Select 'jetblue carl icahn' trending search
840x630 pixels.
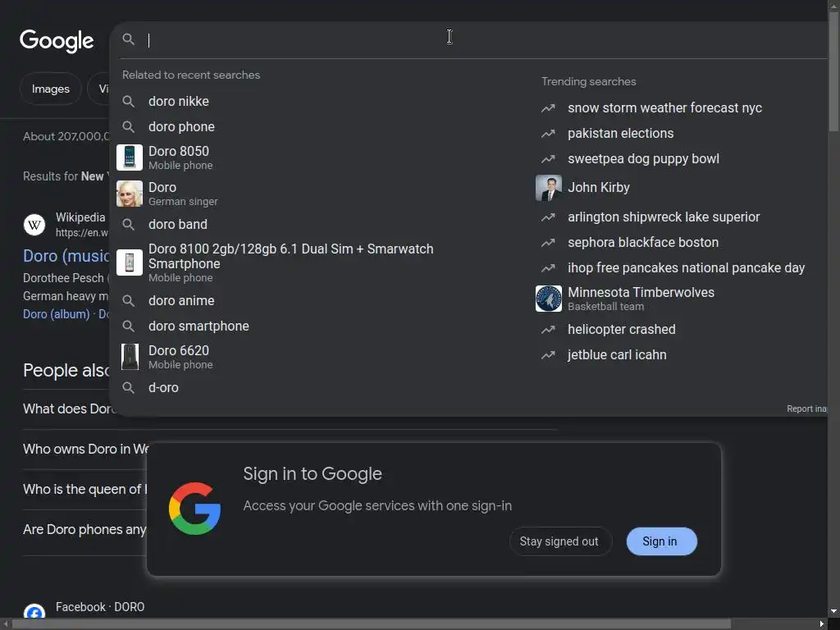(617, 354)
